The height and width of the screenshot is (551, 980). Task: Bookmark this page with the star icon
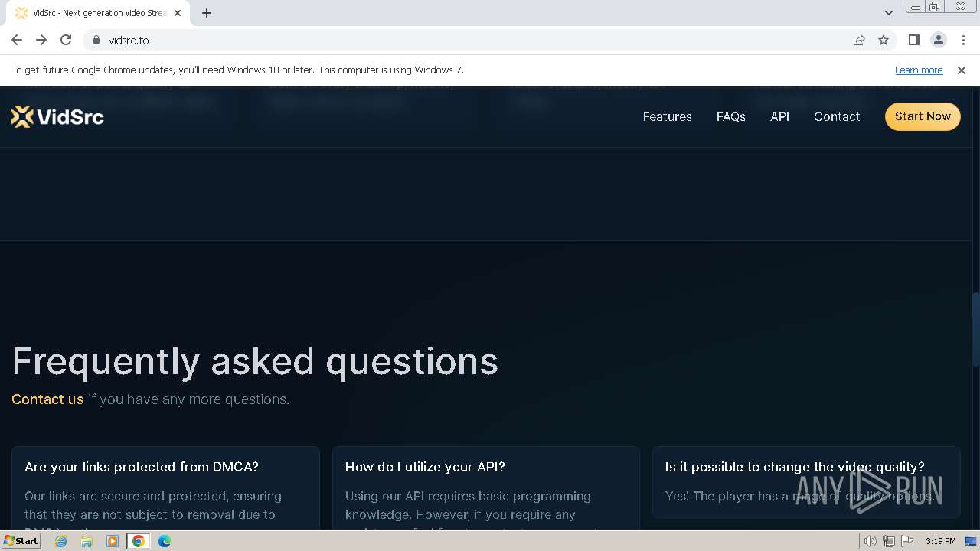coord(884,40)
